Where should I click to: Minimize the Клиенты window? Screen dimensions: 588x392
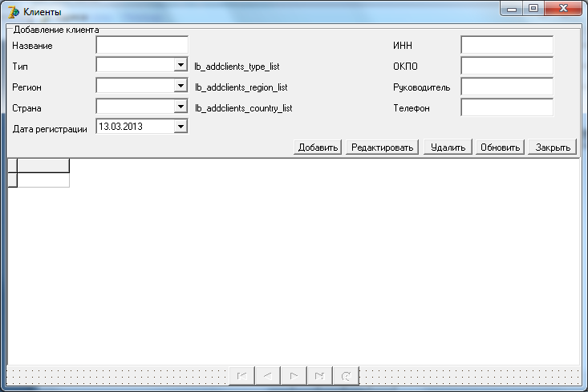pos(512,8)
